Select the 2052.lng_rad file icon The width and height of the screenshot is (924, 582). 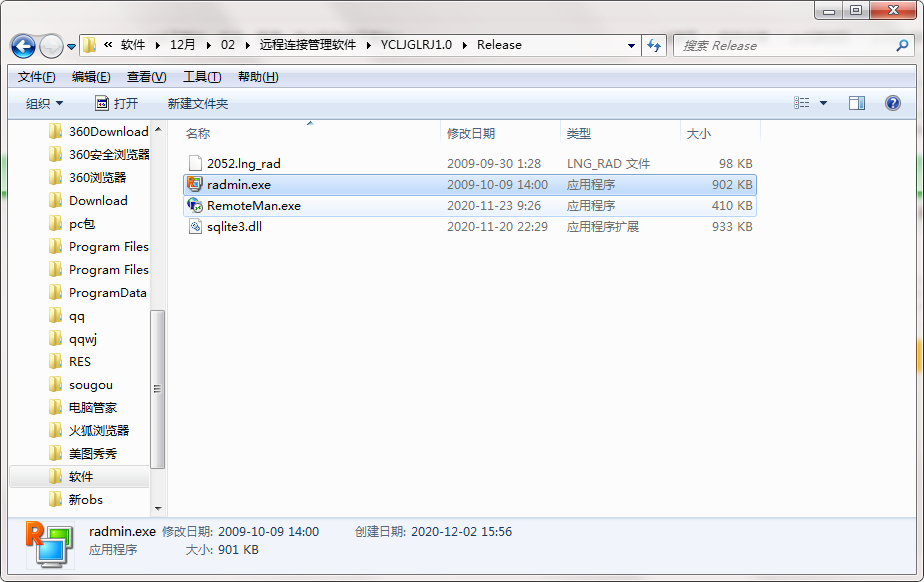[x=195, y=163]
